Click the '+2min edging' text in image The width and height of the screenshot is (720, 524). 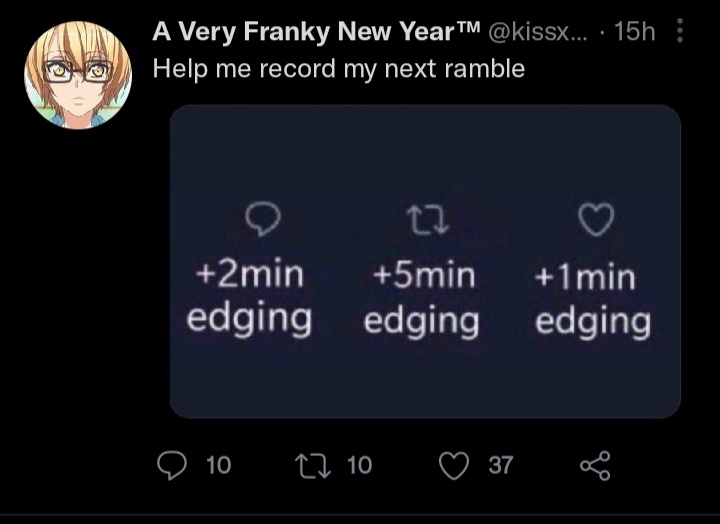(250, 296)
